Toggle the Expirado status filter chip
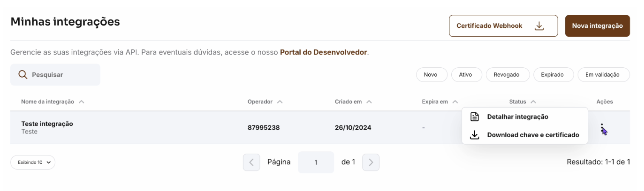 pyautogui.click(x=552, y=75)
